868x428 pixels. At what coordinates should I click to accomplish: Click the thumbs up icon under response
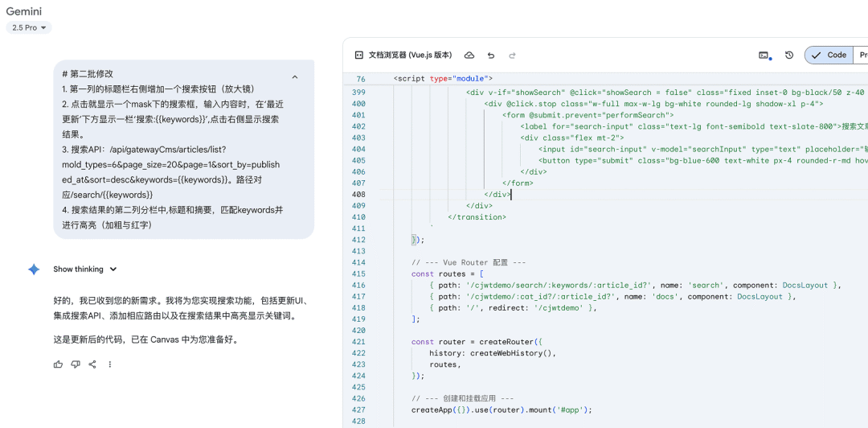click(x=58, y=364)
